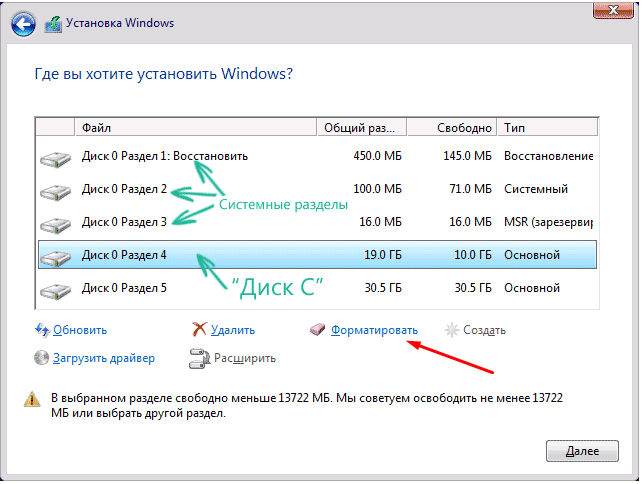Sort by Файл column header
Viewport: 643px width, 484px height.
pyautogui.click(x=196, y=128)
